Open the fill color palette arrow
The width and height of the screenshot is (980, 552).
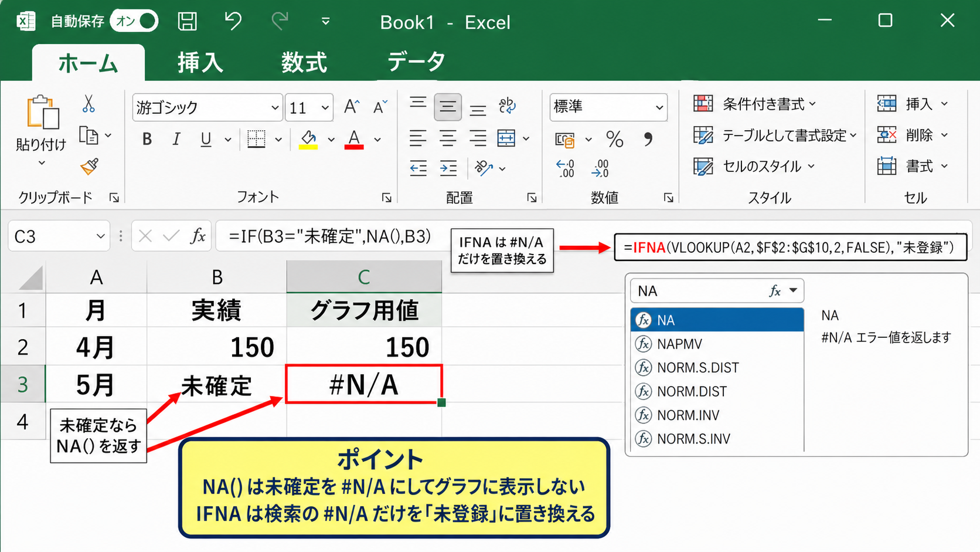tap(331, 140)
